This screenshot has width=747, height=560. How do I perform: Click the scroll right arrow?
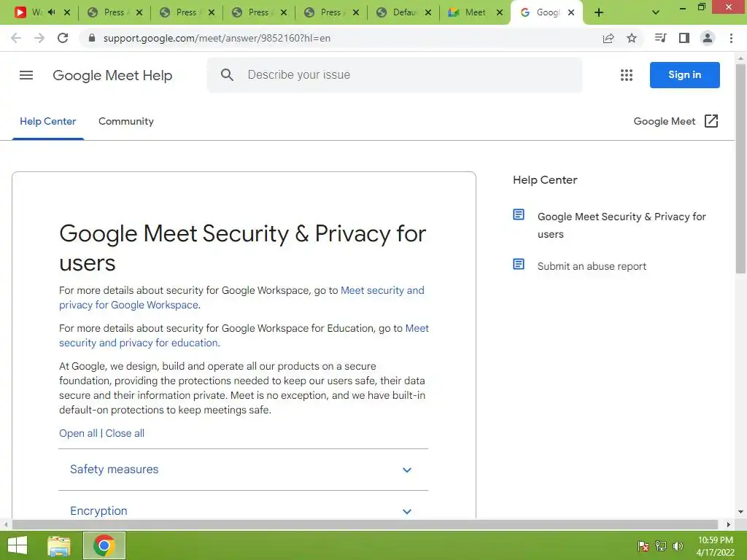pyautogui.click(x=729, y=524)
